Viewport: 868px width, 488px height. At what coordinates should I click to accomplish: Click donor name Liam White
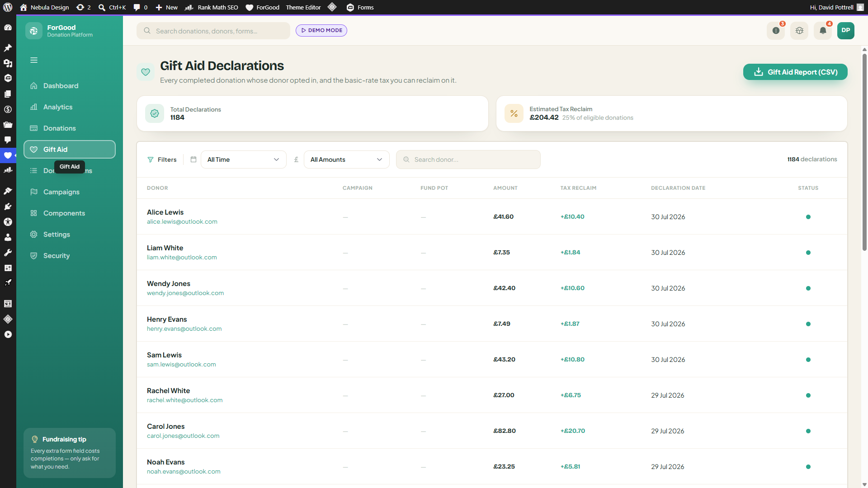click(x=165, y=248)
